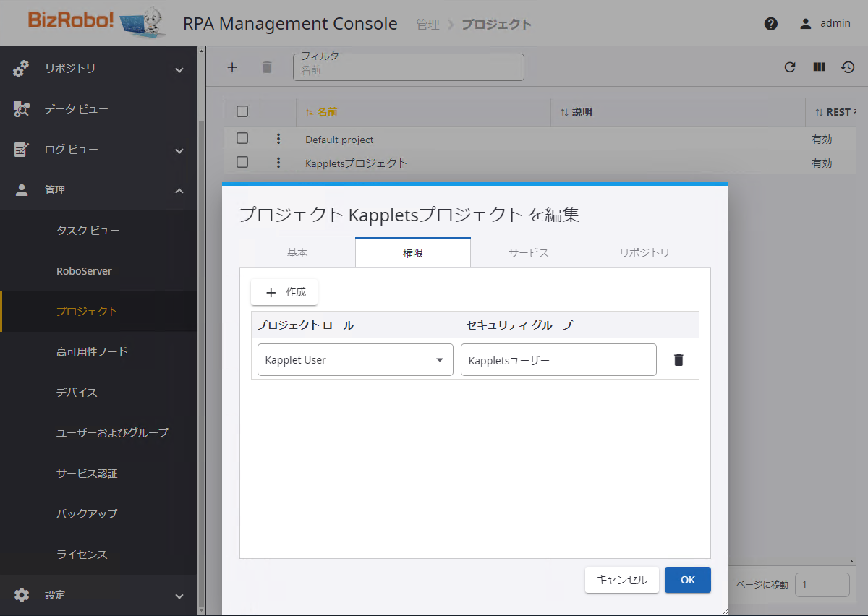Image resolution: width=868 pixels, height=616 pixels.
Task: Open デバイス in sidebar
Action: coord(98,393)
